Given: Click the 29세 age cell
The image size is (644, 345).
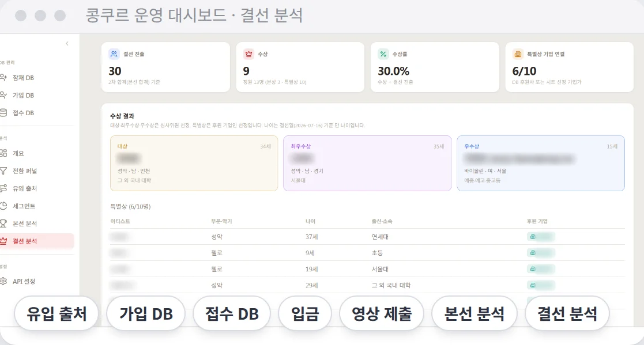Looking at the screenshot, I should point(312,285).
